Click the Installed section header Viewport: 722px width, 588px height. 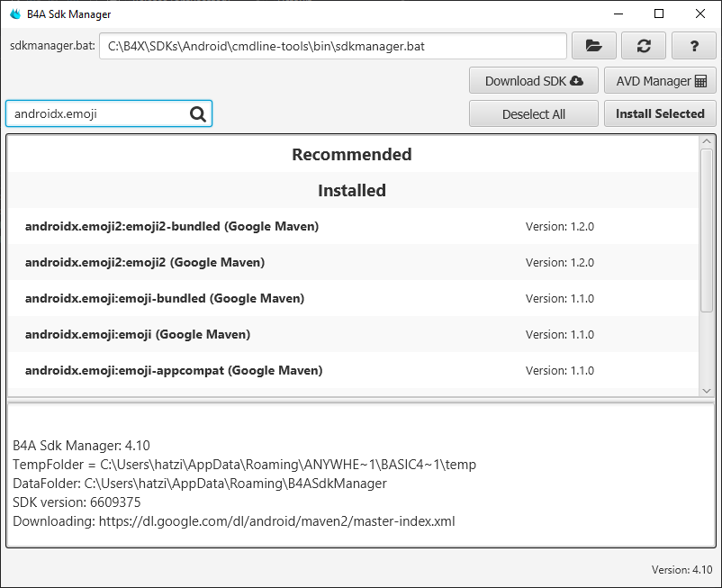(352, 190)
